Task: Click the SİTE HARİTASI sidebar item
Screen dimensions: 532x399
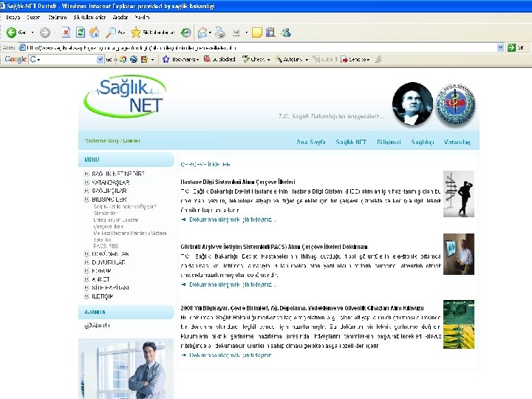Action: pyautogui.click(x=110, y=287)
